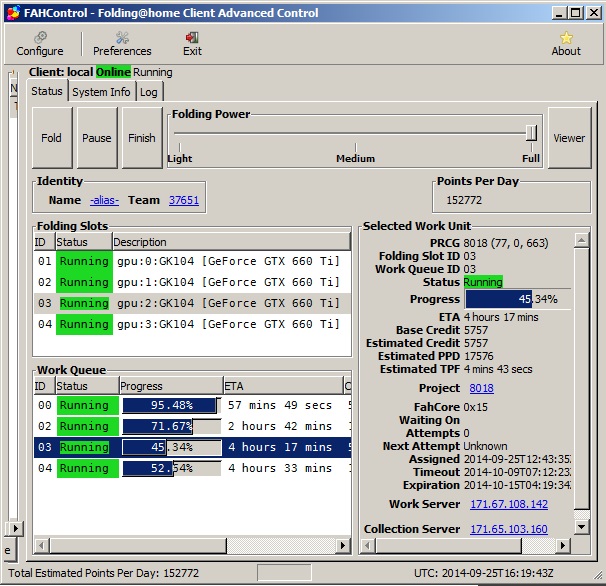The height and width of the screenshot is (586, 606).
Task: Click Work Queue scroll right arrow
Action: point(342,545)
